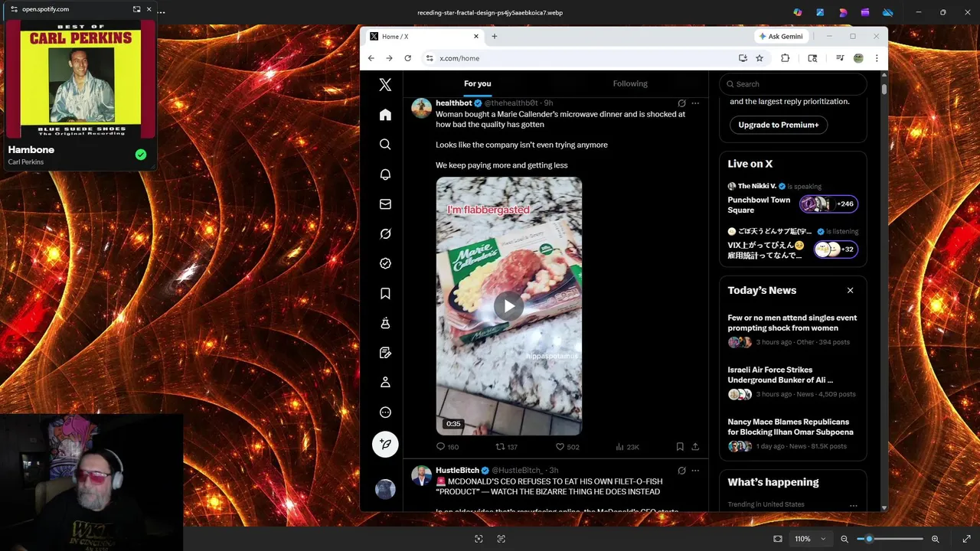The height and width of the screenshot is (551, 980).
Task: Play the Marie Callender's video
Action: coord(508,306)
